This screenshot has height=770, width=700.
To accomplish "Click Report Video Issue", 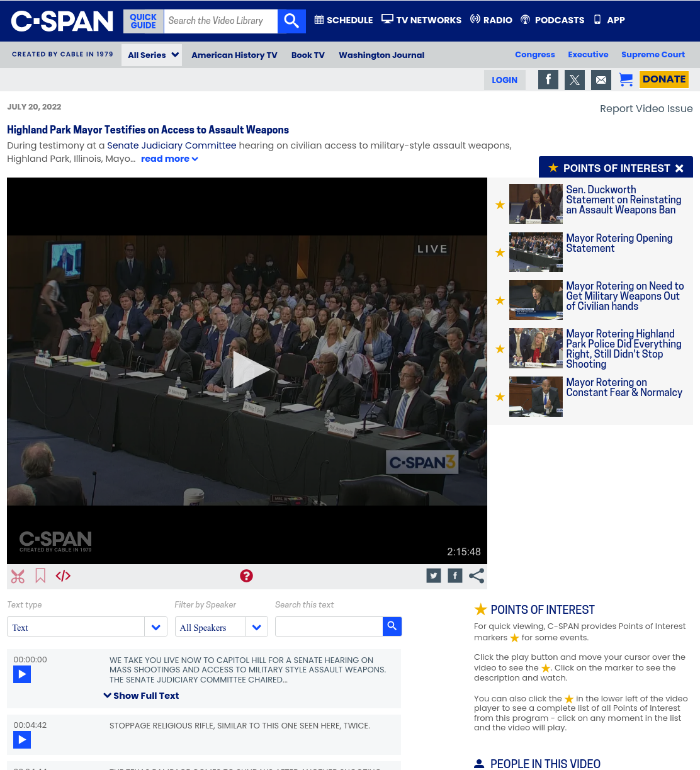I will [646, 108].
